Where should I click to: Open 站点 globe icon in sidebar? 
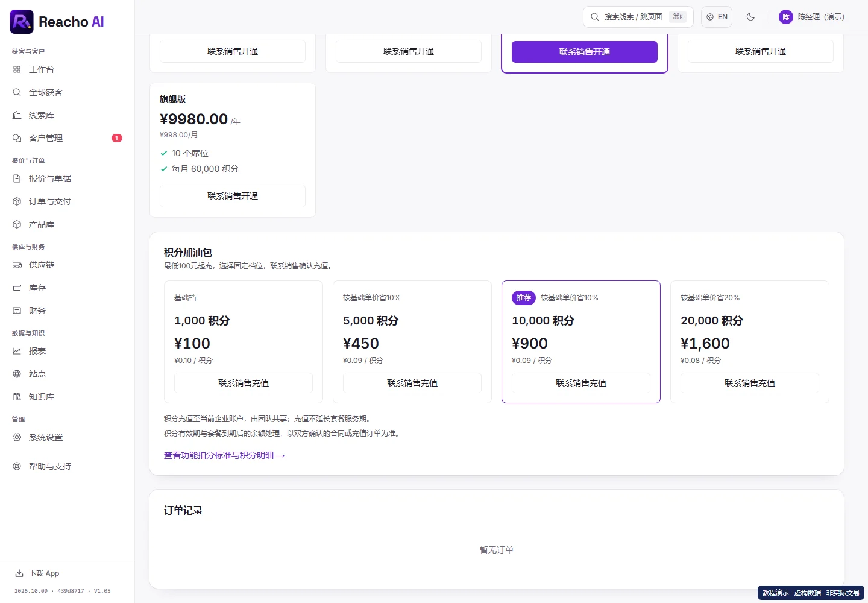tap(17, 374)
